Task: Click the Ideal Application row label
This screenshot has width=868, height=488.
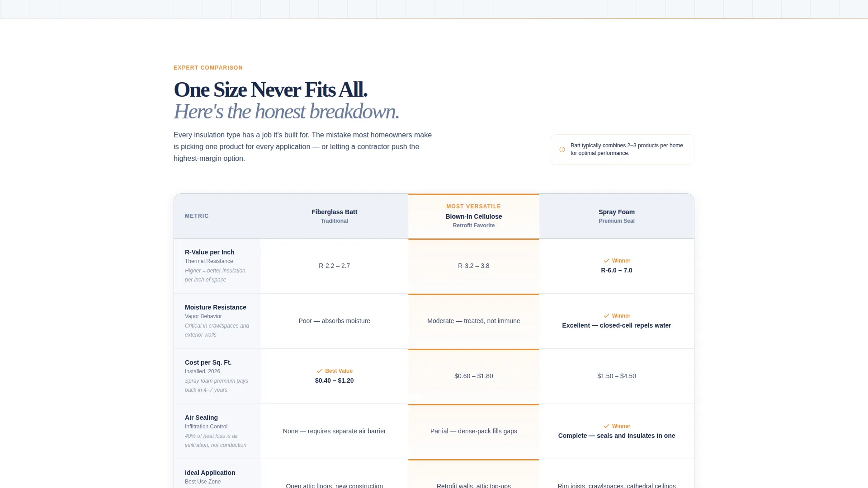Action: coord(210,473)
